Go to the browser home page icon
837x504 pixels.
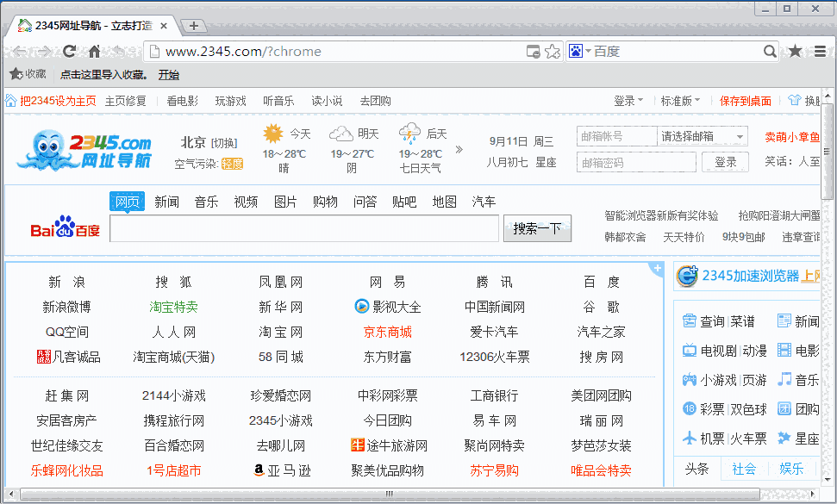pyautogui.click(x=95, y=52)
